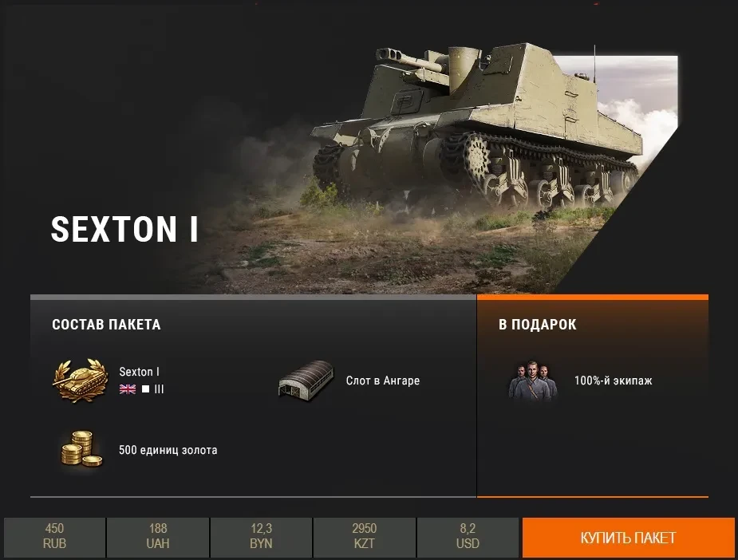Screen dimensions: 738x560
Task: Click the В ПОДАРОК bonus section header
Action: coord(538,325)
